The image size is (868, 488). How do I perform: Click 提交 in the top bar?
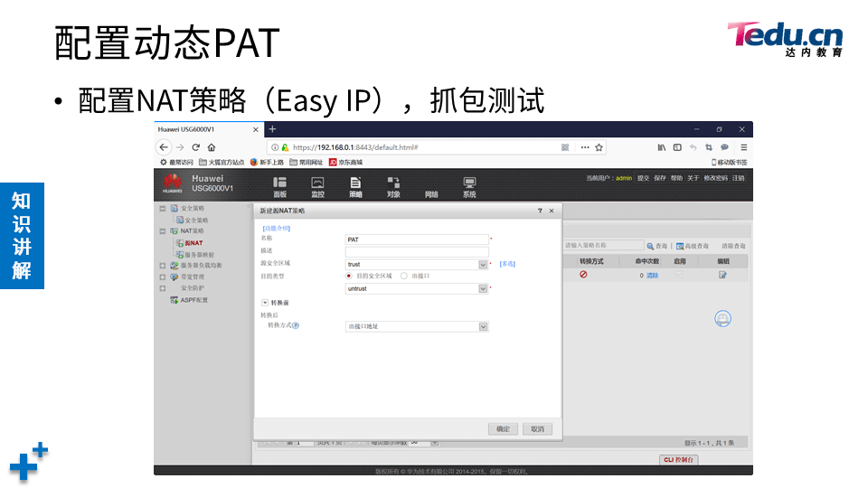click(x=643, y=178)
